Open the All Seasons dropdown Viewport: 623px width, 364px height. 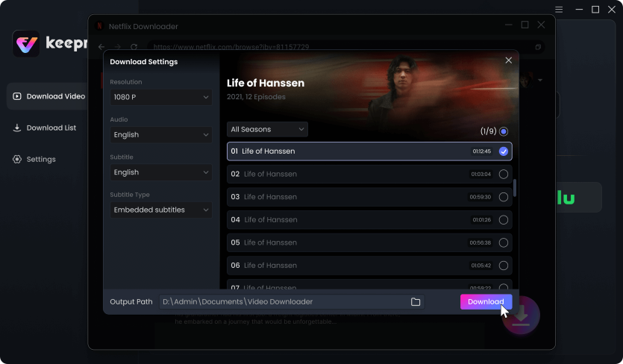[267, 129]
